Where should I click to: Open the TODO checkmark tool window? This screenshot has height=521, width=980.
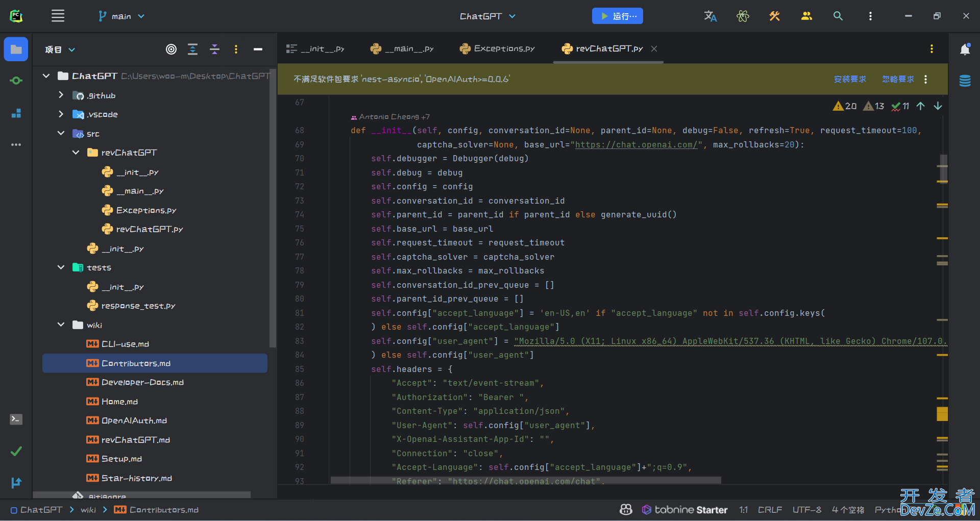coord(16,451)
